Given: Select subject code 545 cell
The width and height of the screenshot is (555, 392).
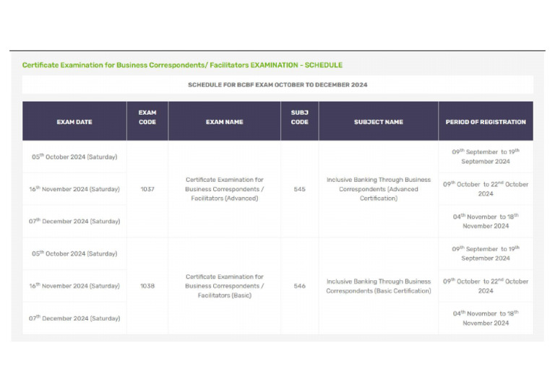Looking at the screenshot, I should [x=299, y=189].
